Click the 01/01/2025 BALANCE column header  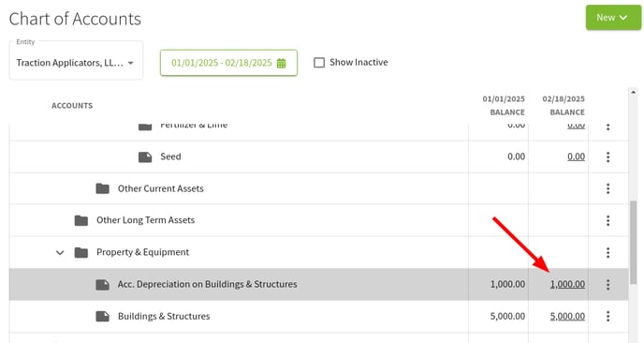click(504, 105)
